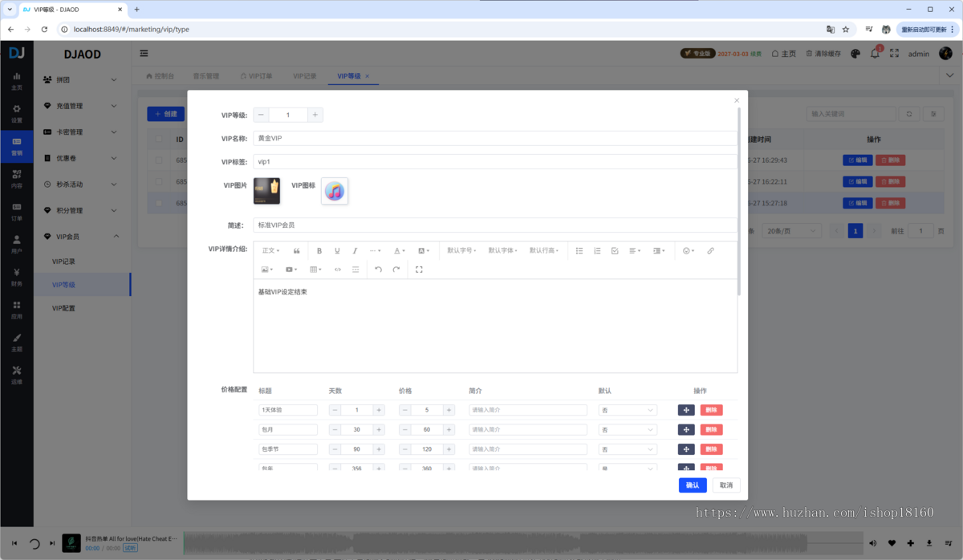Screen dimensions: 963x560
Task: Download the currently playing track
Action: (929, 543)
